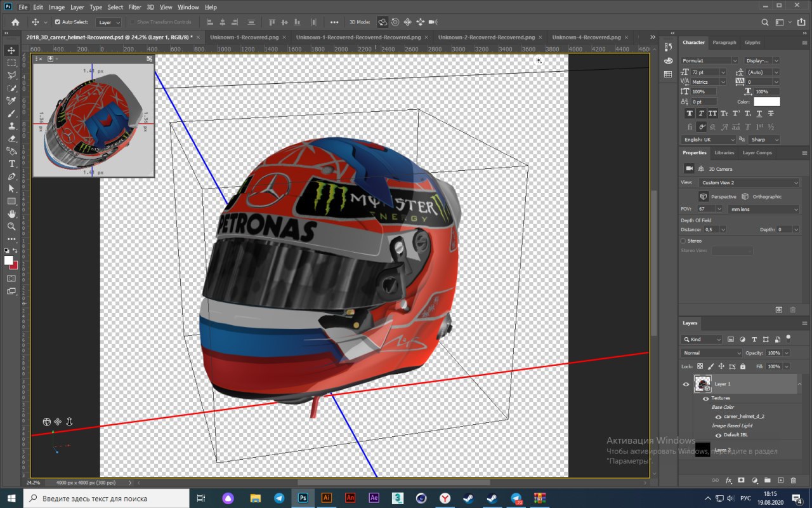812x508 pixels.
Task: Select the Eyedropper tool
Action: [11, 100]
